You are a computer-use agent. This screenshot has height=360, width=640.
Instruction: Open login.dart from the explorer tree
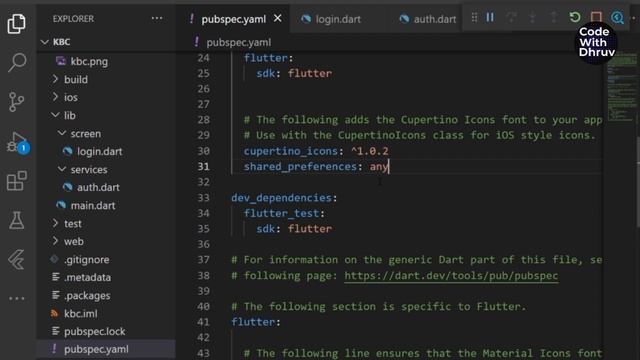(x=100, y=151)
